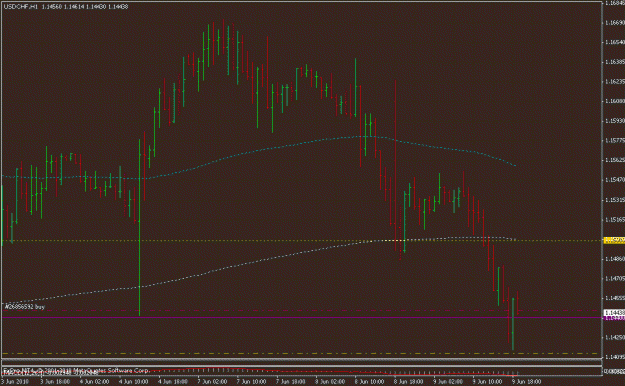The width and height of the screenshot is (625, 386).
Task: Click the '7 Jun 02:00' time axis label
Action: 212,382
